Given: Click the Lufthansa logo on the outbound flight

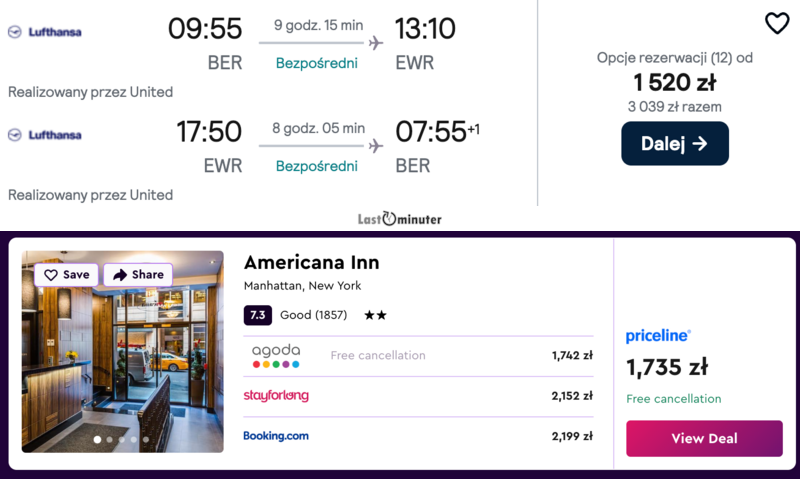Looking at the screenshot, I should click(x=45, y=32).
